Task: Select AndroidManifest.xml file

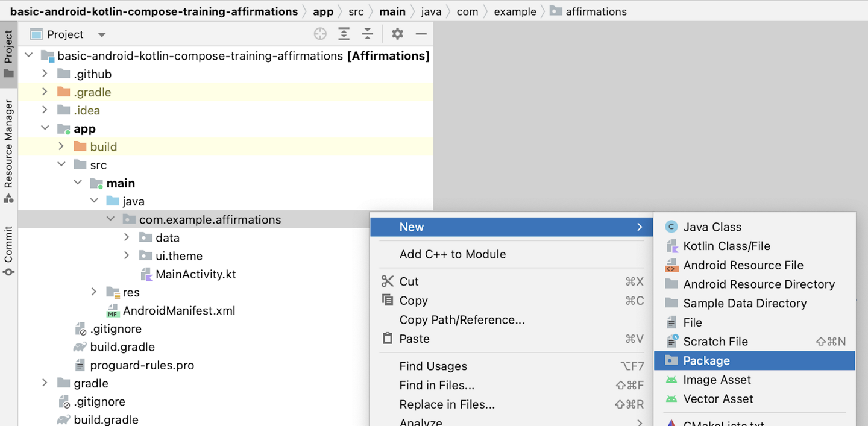Action: pos(178,311)
